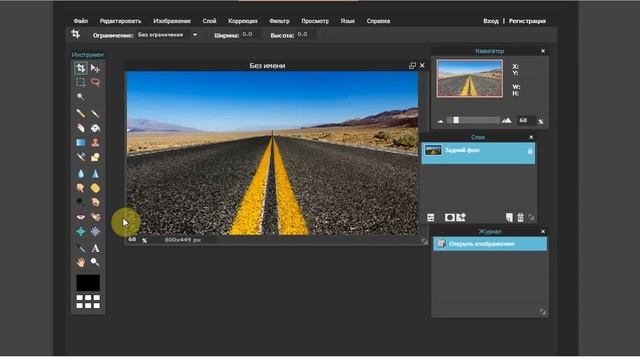Click the zoom in large mountain icon
Viewport: 640px width, 360px height.
507,120
